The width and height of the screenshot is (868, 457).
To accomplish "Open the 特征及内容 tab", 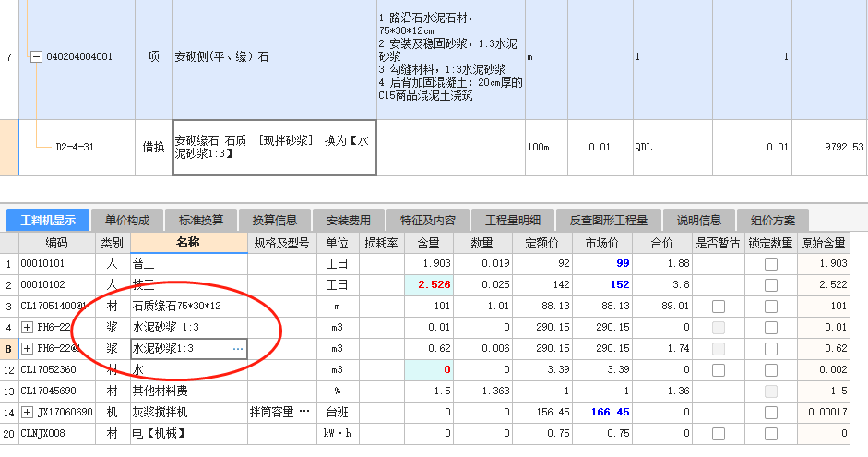I will point(428,220).
